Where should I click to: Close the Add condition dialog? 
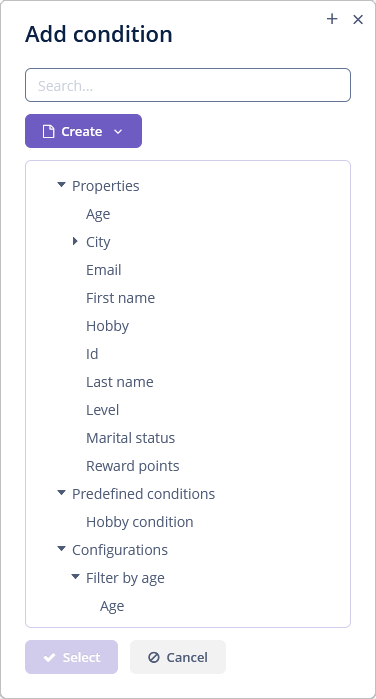coord(358,19)
